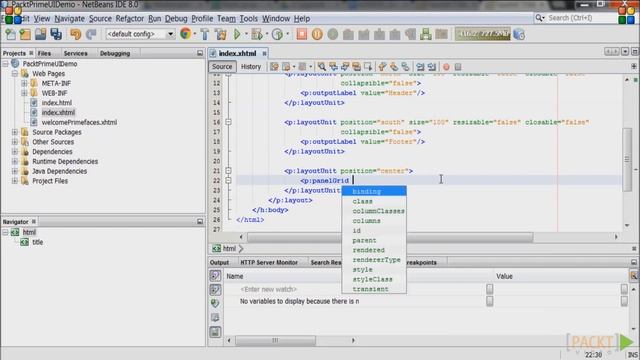This screenshot has height=360, width=640.
Task: Expand the Source Packages node
Action: [15, 132]
